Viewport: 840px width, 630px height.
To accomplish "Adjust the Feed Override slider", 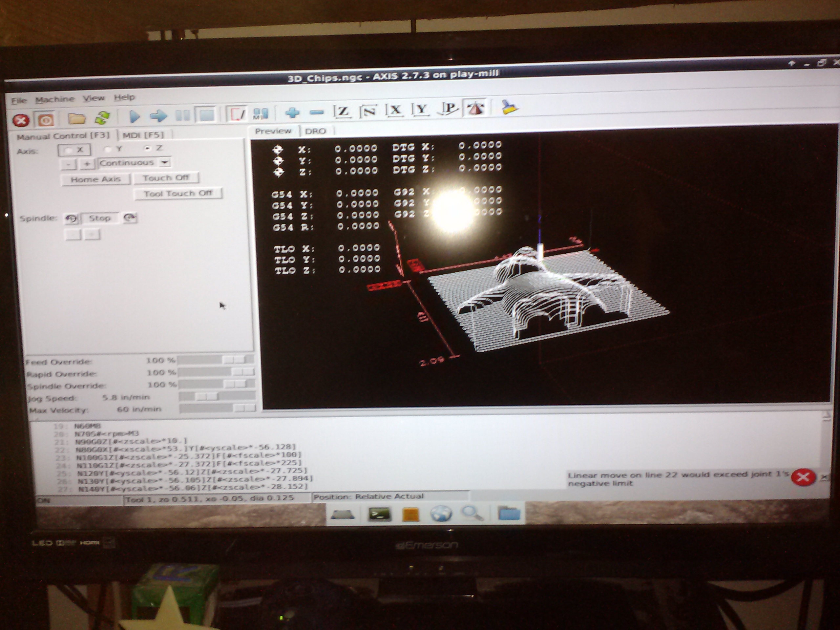I will pyautogui.click(x=216, y=359).
